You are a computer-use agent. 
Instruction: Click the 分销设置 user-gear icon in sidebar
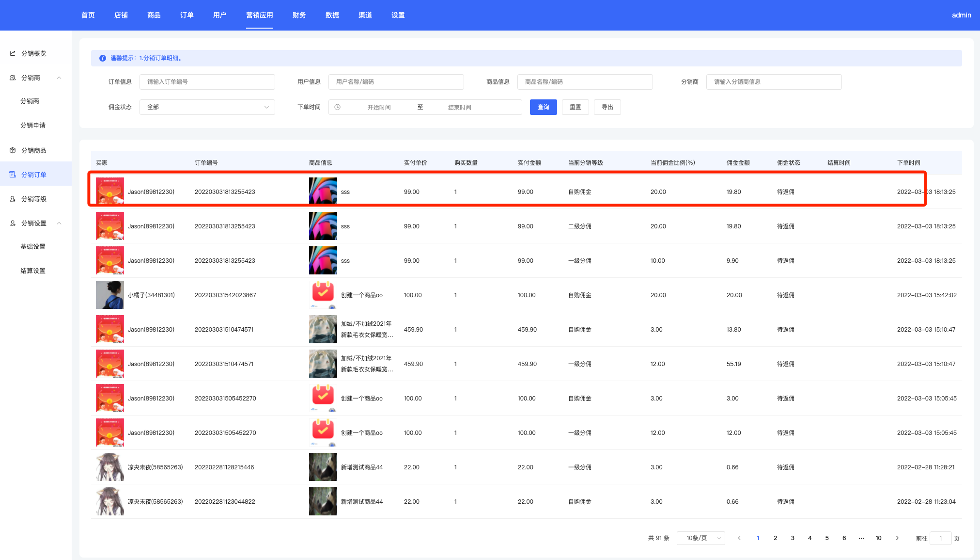[13, 223]
